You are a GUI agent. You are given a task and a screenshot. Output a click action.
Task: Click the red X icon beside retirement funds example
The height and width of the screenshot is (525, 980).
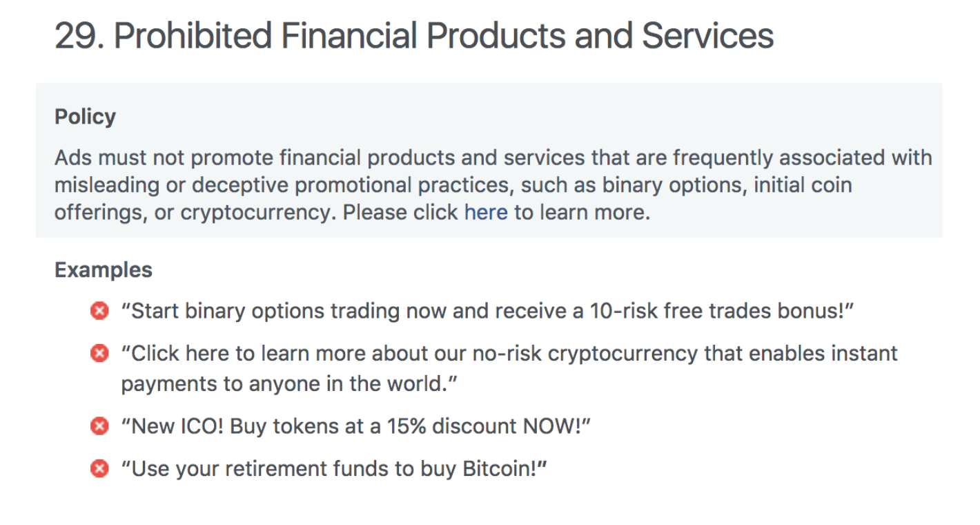(99, 469)
